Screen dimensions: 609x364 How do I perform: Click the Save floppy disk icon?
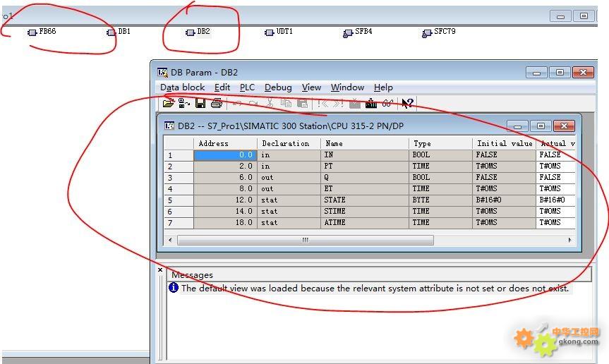[x=200, y=103]
